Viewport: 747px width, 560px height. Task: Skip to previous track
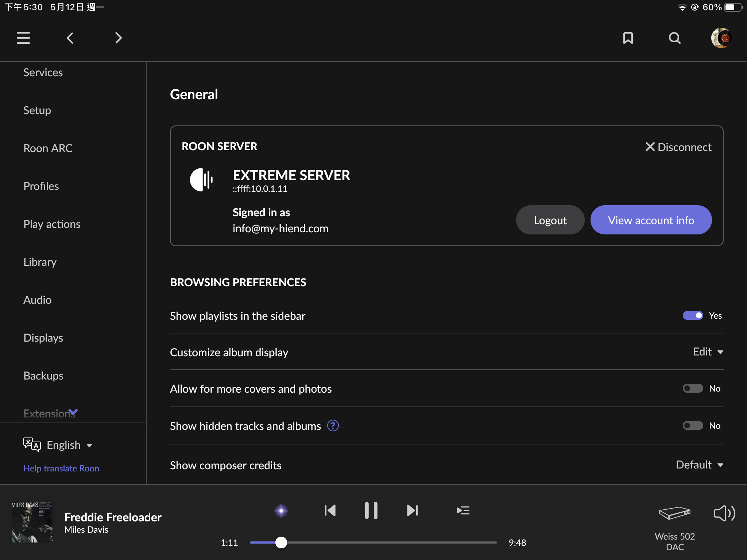(330, 510)
